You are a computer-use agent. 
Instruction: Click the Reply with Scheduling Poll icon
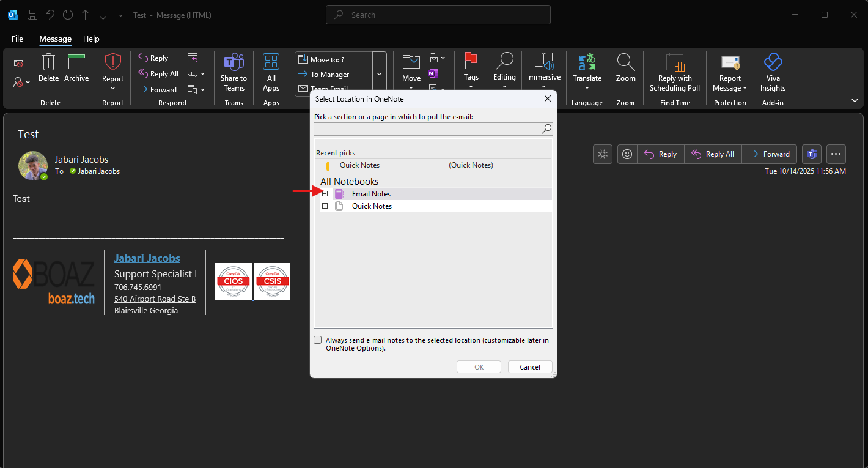click(x=675, y=62)
